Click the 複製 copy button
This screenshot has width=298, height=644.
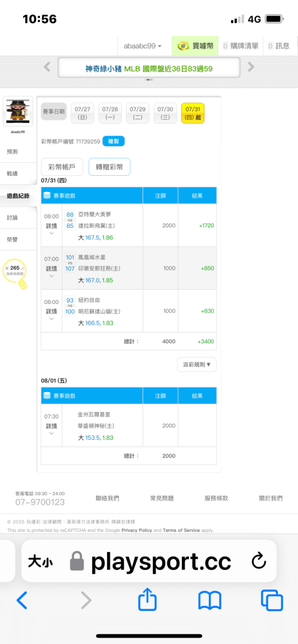(114, 141)
